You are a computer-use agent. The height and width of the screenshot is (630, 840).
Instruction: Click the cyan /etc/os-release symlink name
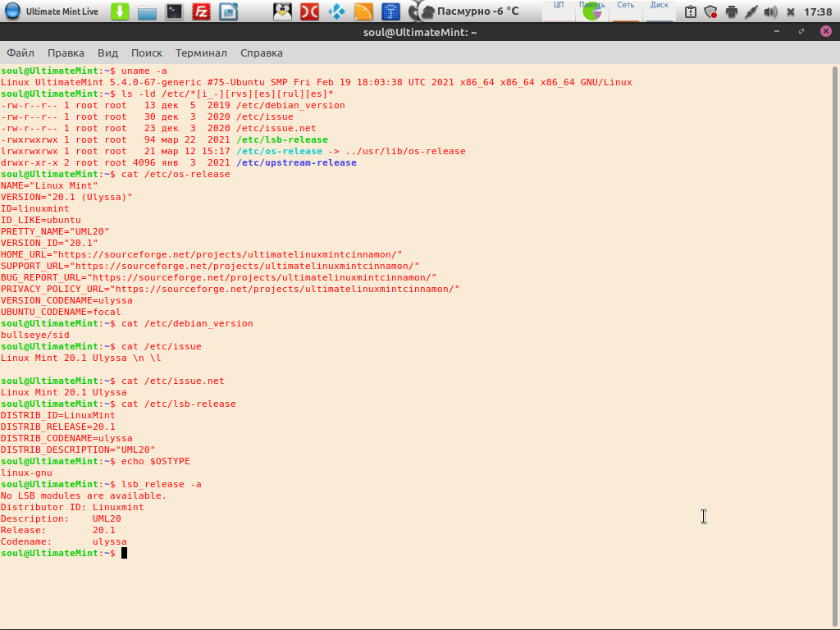[x=280, y=152]
